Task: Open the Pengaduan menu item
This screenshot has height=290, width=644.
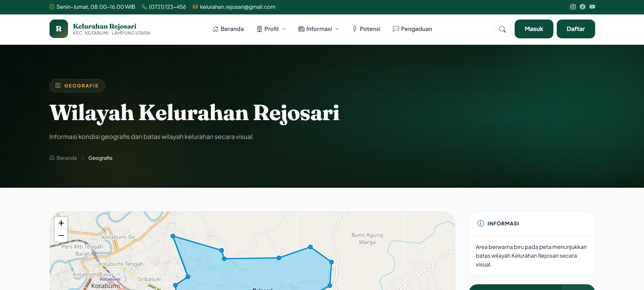Action: (412, 29)
